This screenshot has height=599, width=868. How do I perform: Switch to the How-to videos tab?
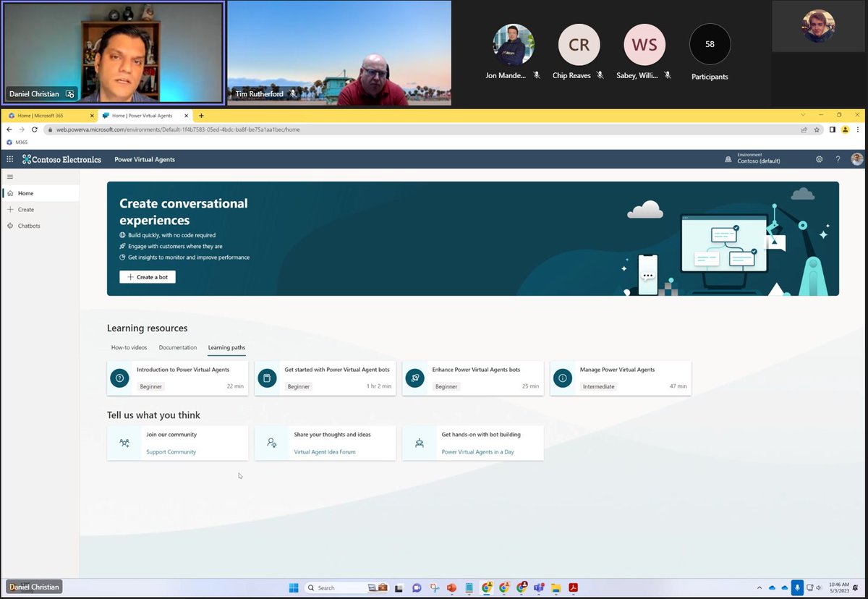(129, 348)
